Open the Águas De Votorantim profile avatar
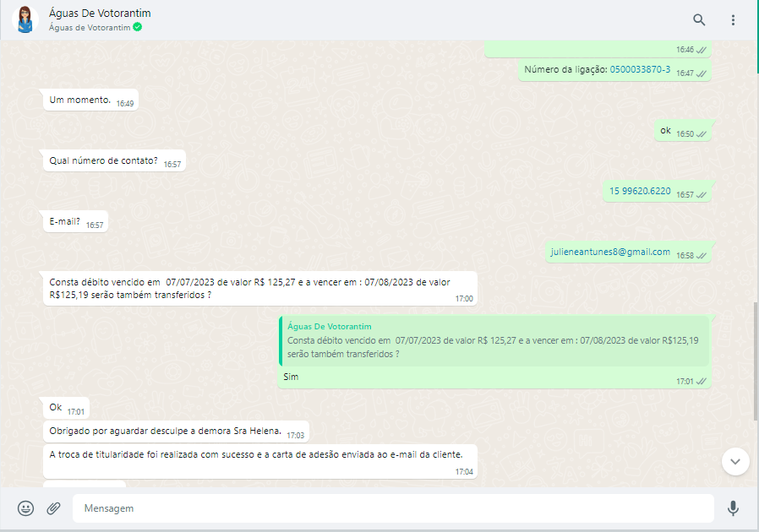The image size is (759, 532). [x=27, y=20]
